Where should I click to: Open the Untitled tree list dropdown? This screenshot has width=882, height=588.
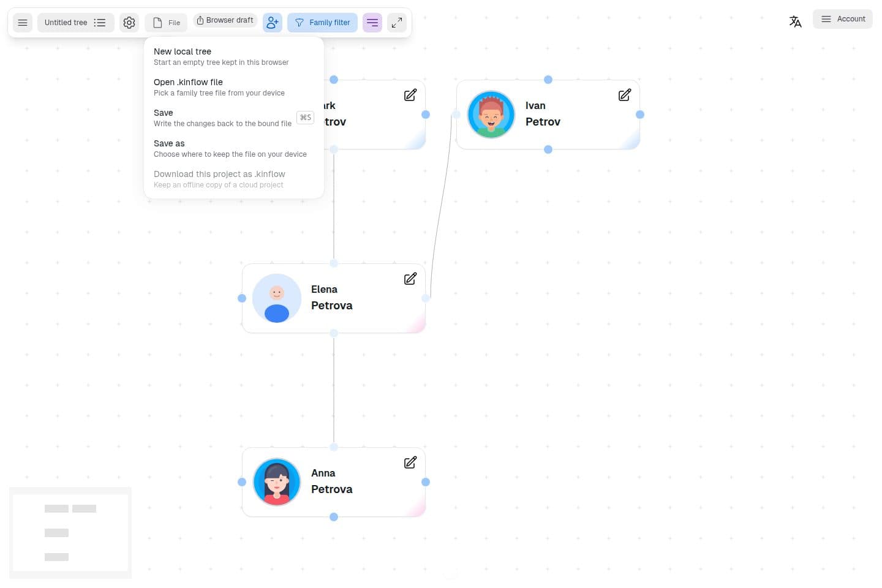coord(75,23)
